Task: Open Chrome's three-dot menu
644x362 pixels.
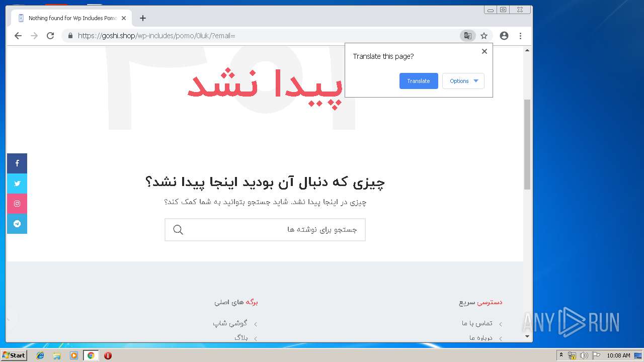Action: (520, 36)
